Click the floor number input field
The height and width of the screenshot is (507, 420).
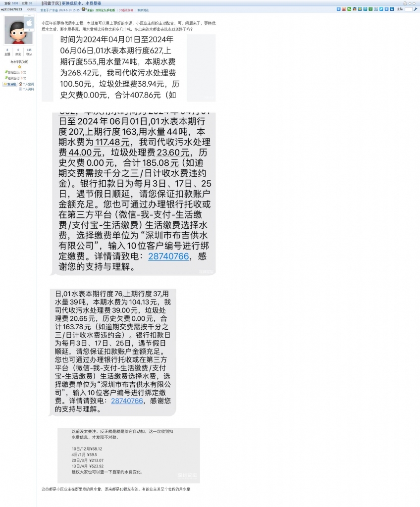409,9
